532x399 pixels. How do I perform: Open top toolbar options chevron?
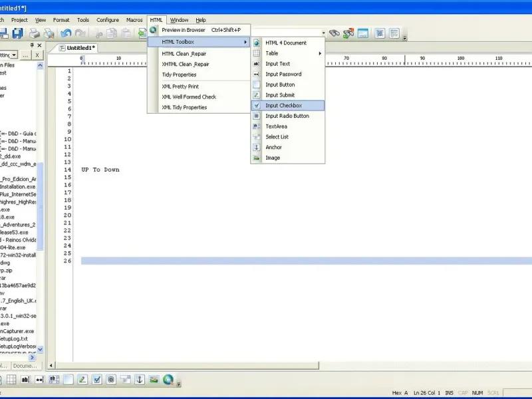405,38
